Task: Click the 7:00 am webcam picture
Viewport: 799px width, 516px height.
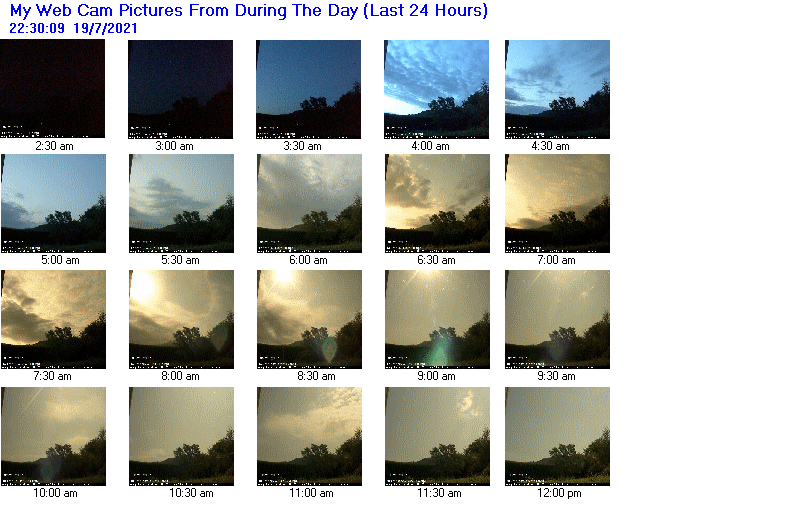Action: 557,203
